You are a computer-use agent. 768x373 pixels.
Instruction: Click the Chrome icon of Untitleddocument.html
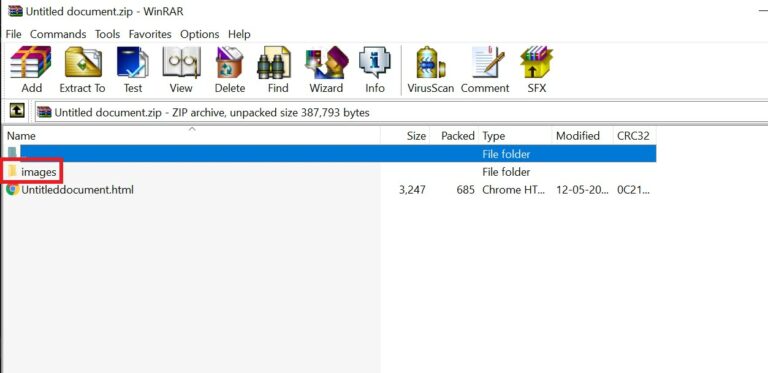(x=12, y=189)
